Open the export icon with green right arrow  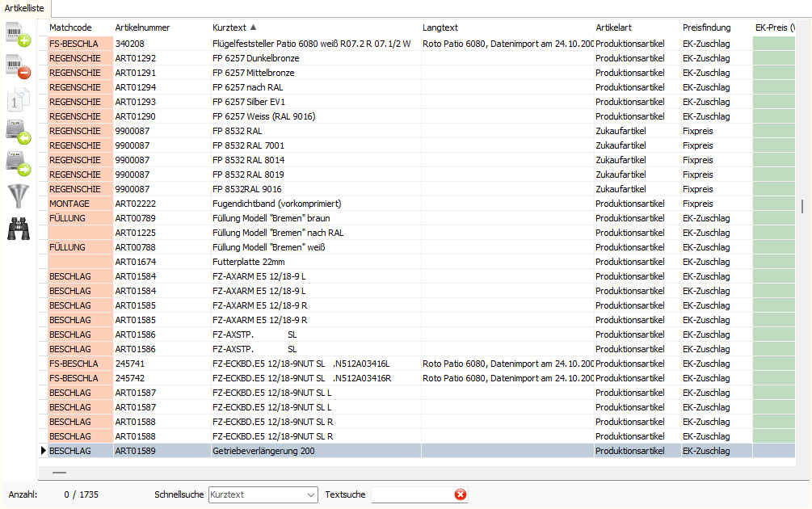point(18,162)
